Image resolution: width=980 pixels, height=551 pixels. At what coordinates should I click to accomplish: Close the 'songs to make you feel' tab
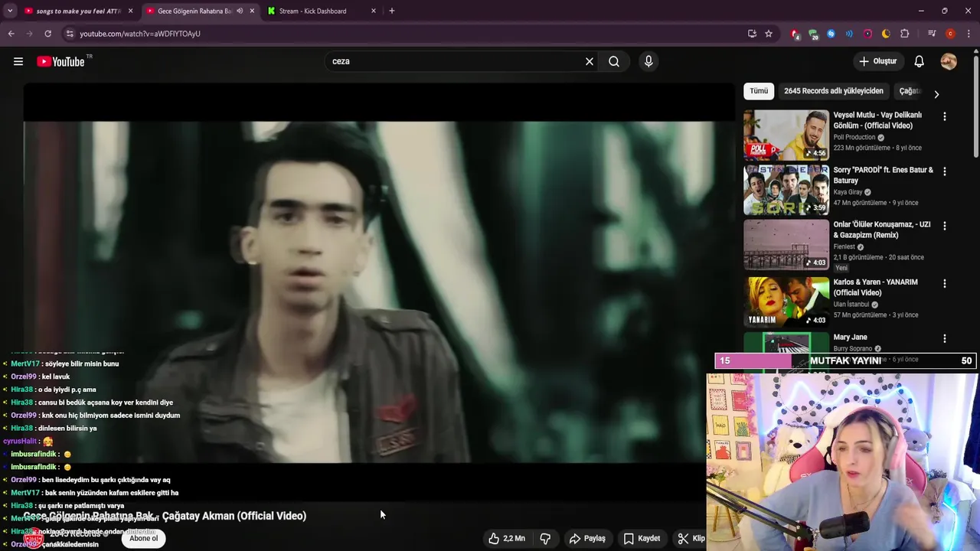tap(130, 11)
